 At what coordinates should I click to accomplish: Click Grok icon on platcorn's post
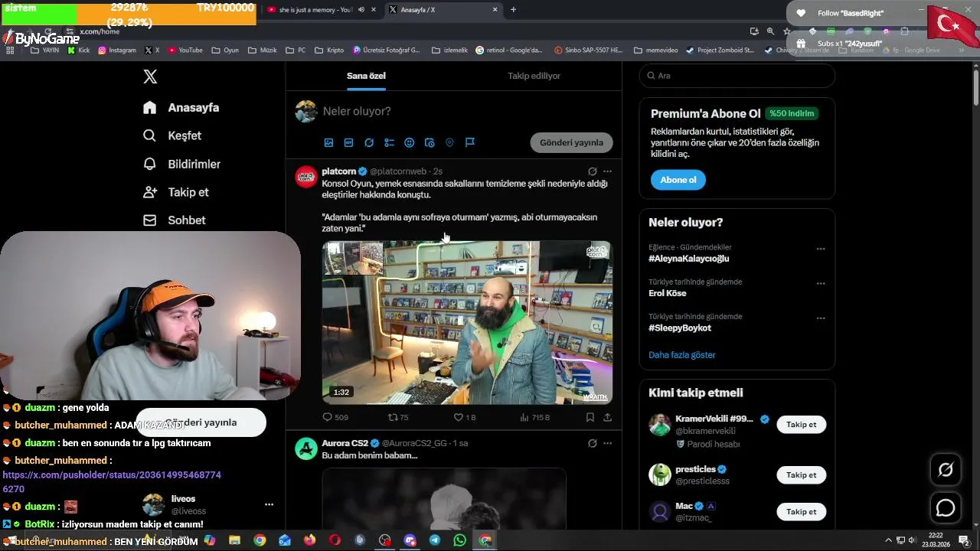(592, 171)
